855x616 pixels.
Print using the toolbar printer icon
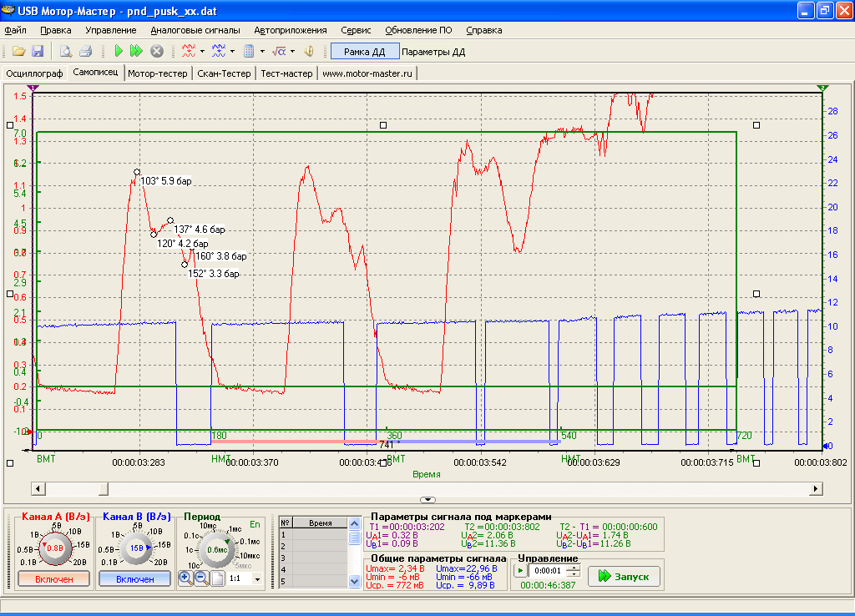pos(86,51)
